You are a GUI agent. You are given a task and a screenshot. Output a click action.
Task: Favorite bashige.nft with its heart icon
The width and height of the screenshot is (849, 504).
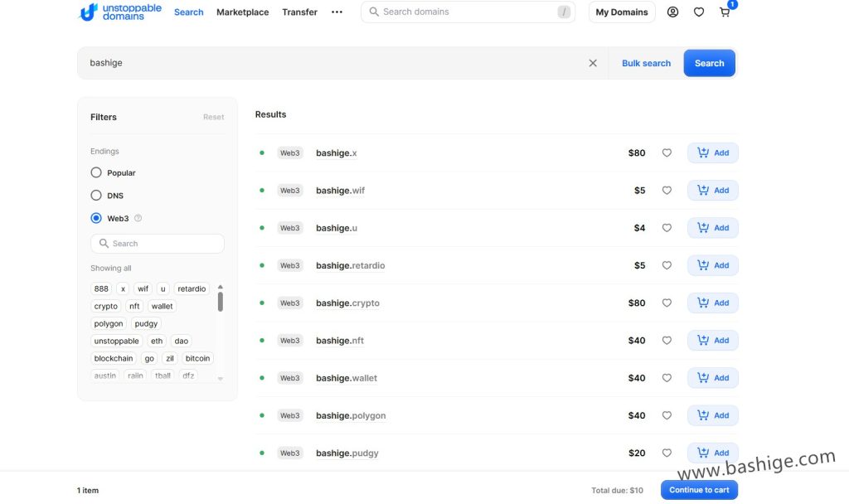click(x=667, y=341)
